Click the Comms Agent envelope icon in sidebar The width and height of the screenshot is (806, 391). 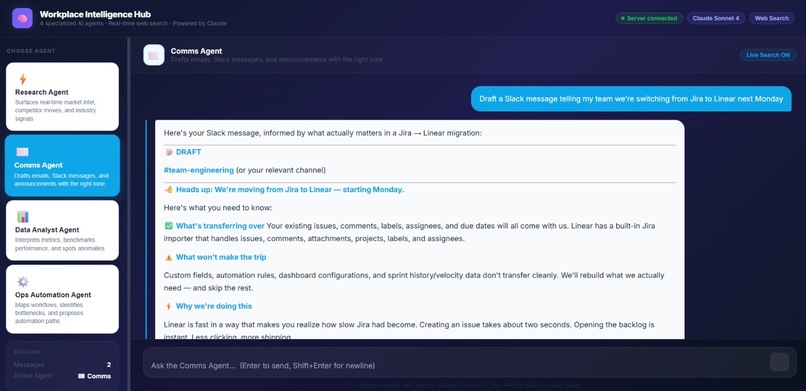22,152
